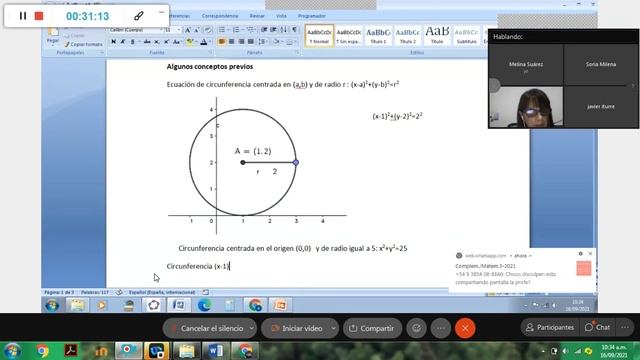This screenshot has width=640, height=360.
Task: Open the Fuente dialog launcher
Action: click(x=210, y=53)
